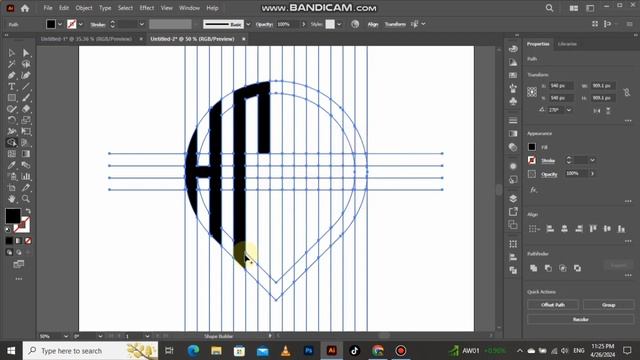This screenshot has width=640, height=360.
Task: Open the Window menu
Action: (189, 8)
